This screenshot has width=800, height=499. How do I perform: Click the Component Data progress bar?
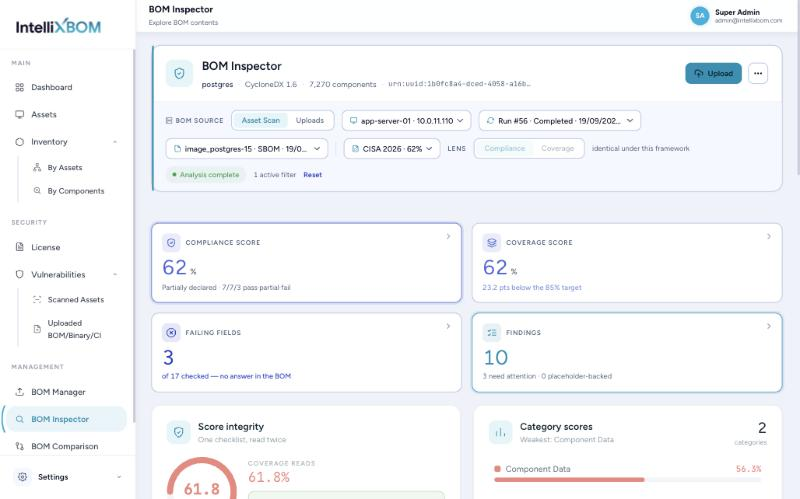click(x=628, y=480)
